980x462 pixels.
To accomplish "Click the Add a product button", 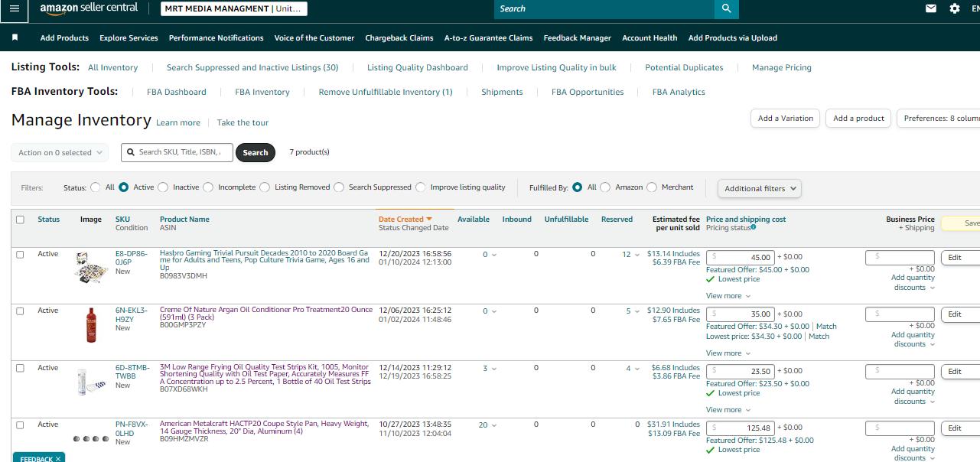I will point(858,119).
